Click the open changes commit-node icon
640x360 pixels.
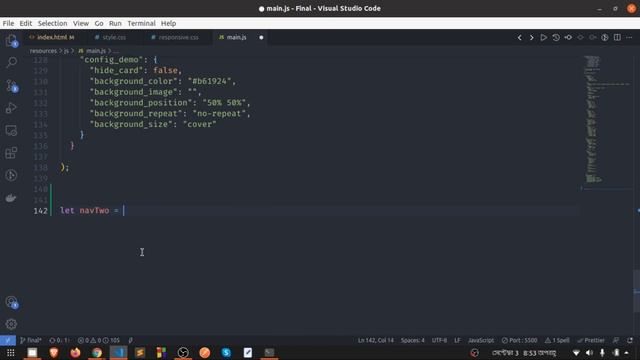568,38
